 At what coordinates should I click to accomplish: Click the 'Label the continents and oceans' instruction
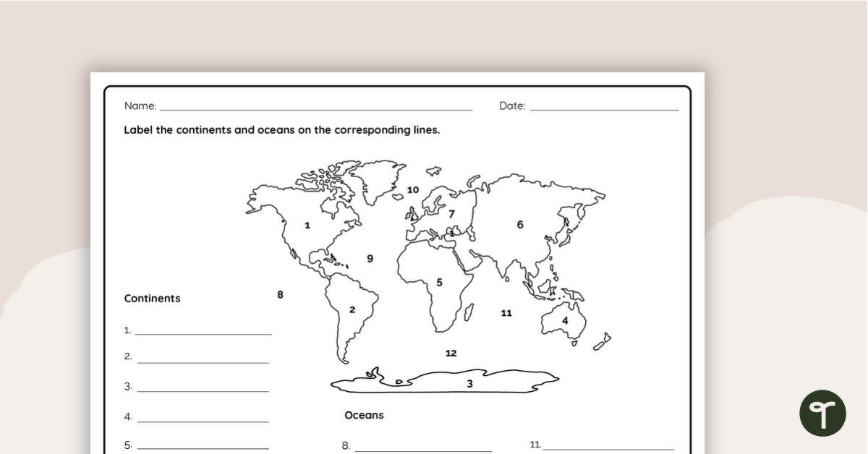tap(282, 130)
